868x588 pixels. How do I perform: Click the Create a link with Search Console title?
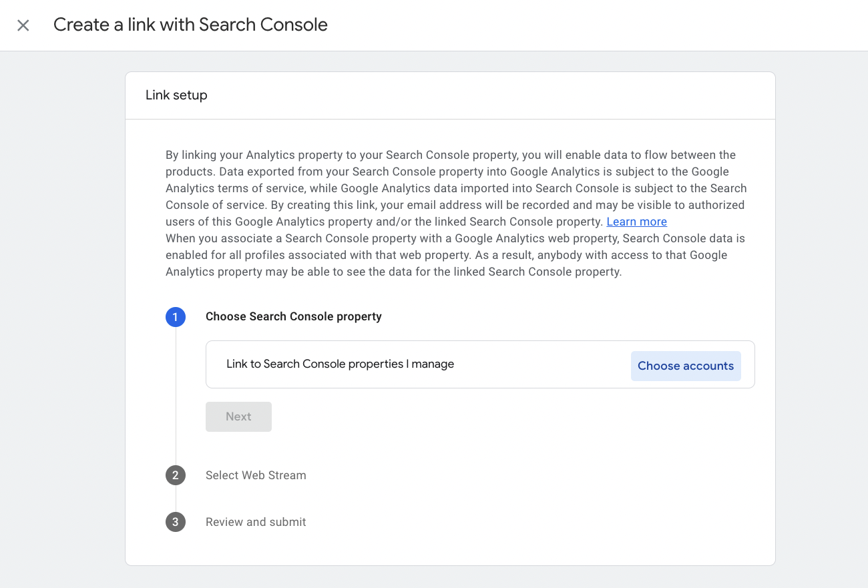(190, 25)
